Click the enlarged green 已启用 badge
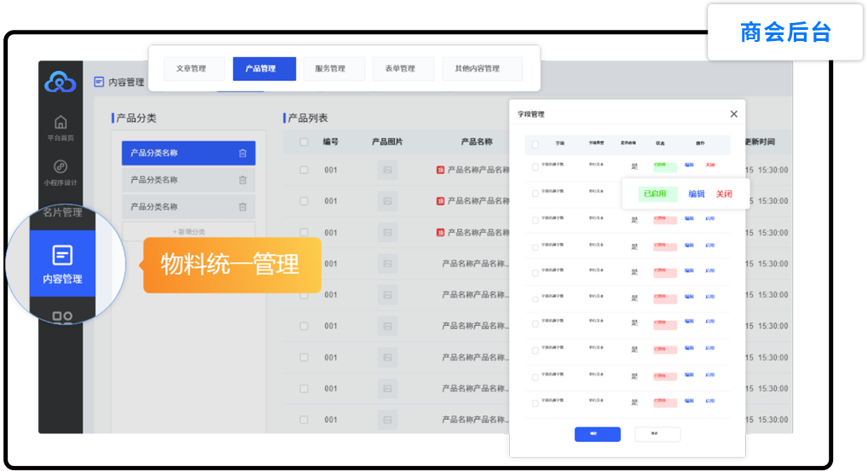868x471 pixels. point(657,194)
